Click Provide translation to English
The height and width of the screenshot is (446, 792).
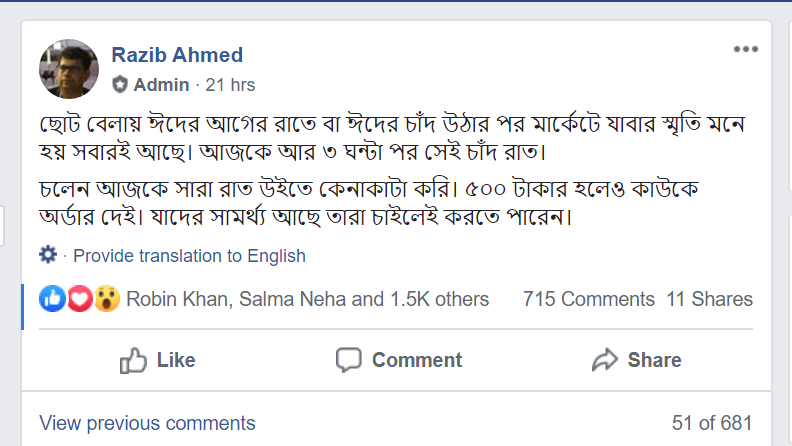pos(189,256)
